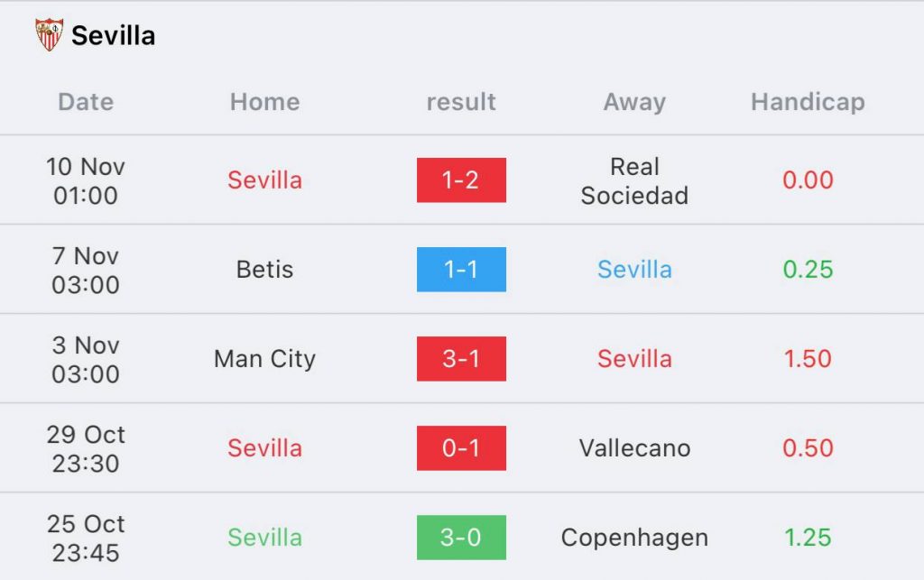The width and height of the screenshot is (924, 580).
Task: Open the Vallecano team entry
Action: pos(634,448)
